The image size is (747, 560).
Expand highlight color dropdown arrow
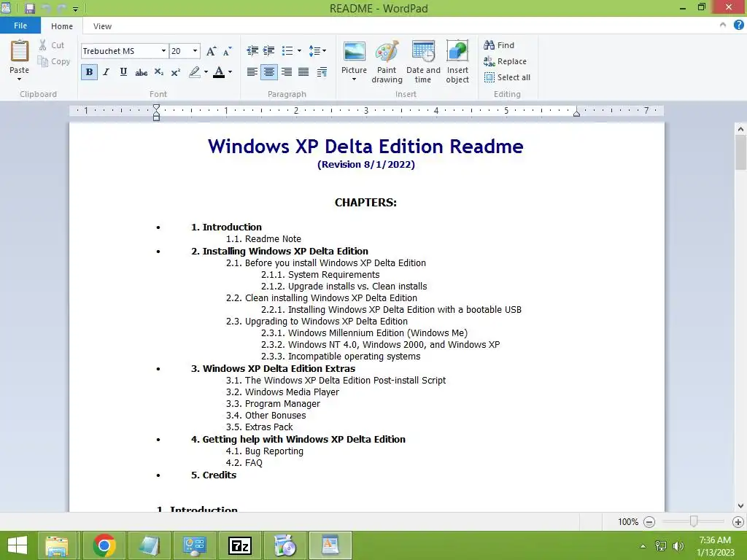point(206,72)
